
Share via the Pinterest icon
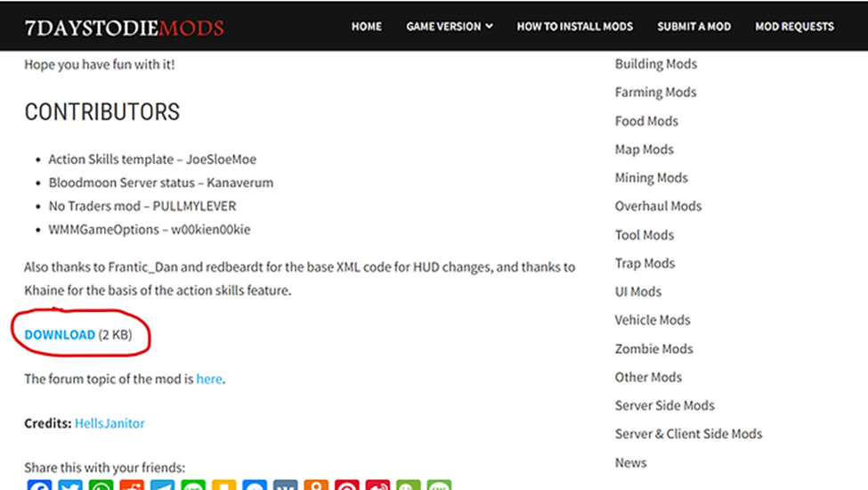pos(346,485)
